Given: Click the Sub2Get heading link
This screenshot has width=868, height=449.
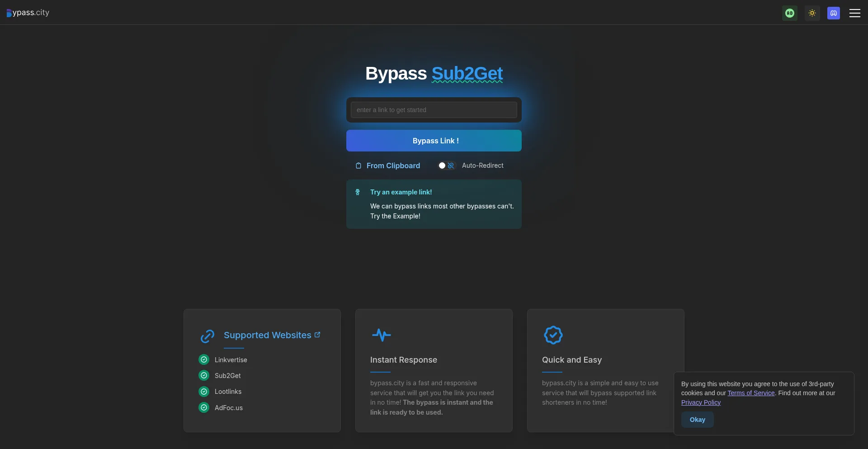Looking at the screenshot, I should 467,73.
